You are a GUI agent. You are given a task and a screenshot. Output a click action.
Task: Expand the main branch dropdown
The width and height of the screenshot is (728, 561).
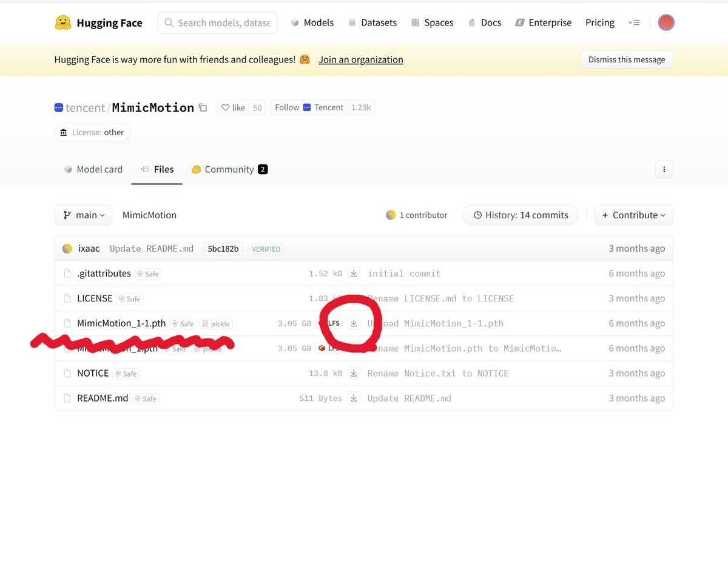click(x=84, y=215)
